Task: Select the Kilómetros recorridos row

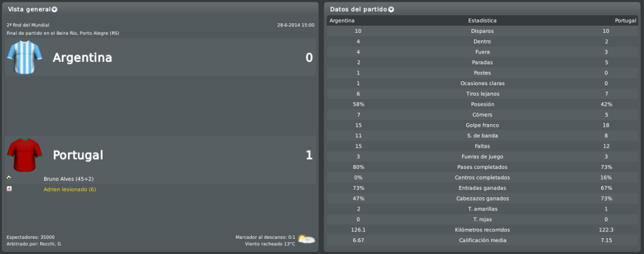Action: [482, 230]
